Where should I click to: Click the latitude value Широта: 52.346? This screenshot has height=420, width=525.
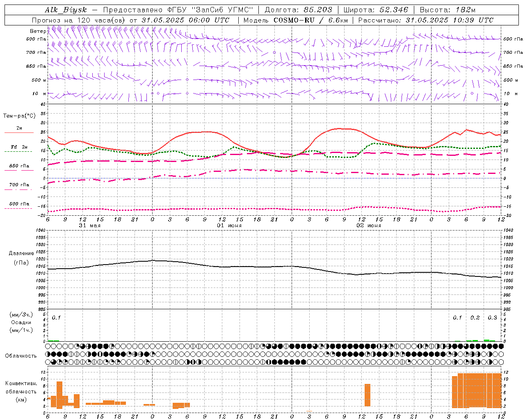(x=376, y=10)
